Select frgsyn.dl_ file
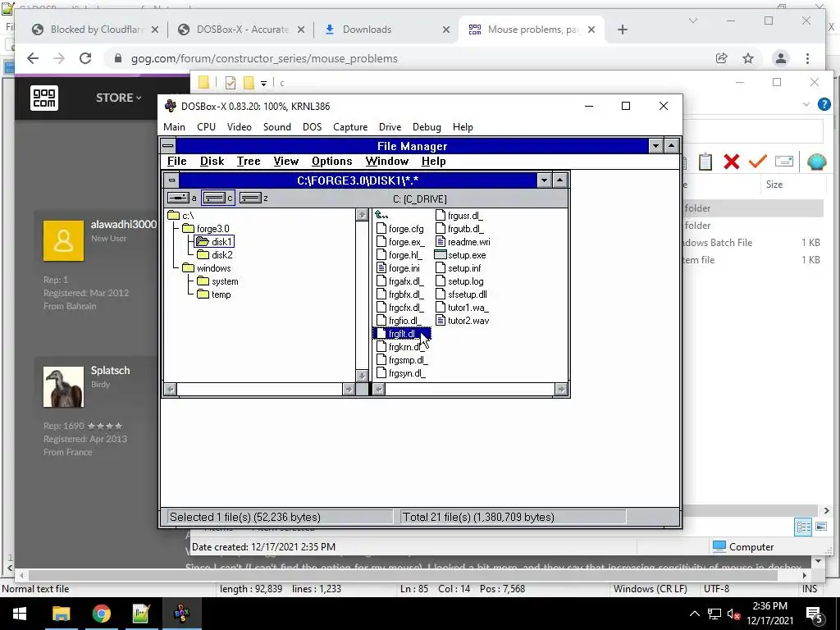The image size is (840, 630). pyautogui.click(x=401, y=373)
